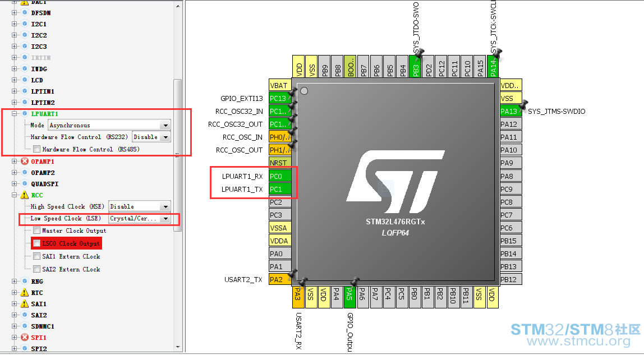Click the RCC warning icon
644x355 pixels.
click(x=25, y=195)
